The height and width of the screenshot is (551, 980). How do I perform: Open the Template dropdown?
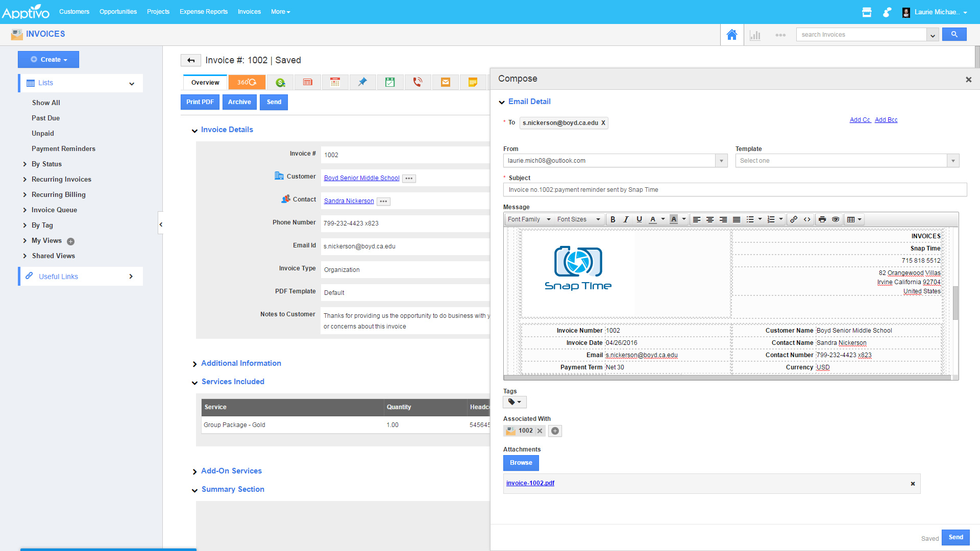pyautogui.click(x=847, y=161)
